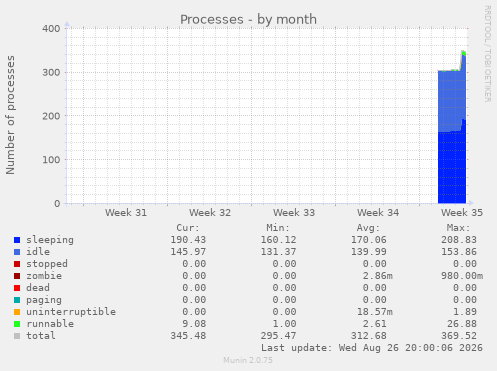
Task: Click the 'Week 35' axis label
Action: tap(462, 213)
